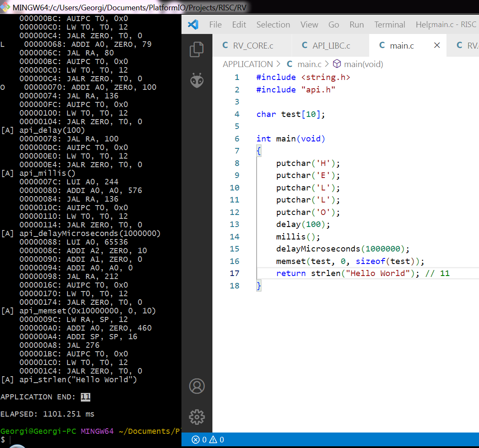Image resolution: width=479 pixels, height=448 pixels.
Task: Close the main.c editor tab
Action: [x=437, y=45]
